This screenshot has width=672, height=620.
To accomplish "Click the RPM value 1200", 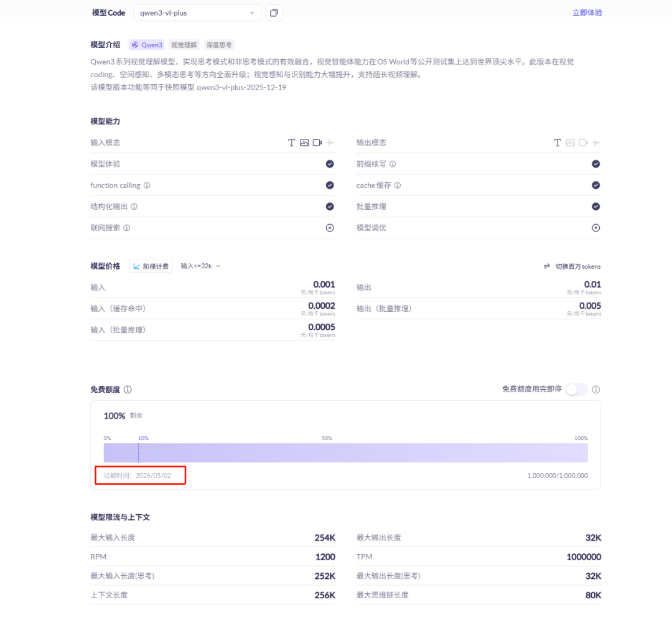I will (325, 557).
